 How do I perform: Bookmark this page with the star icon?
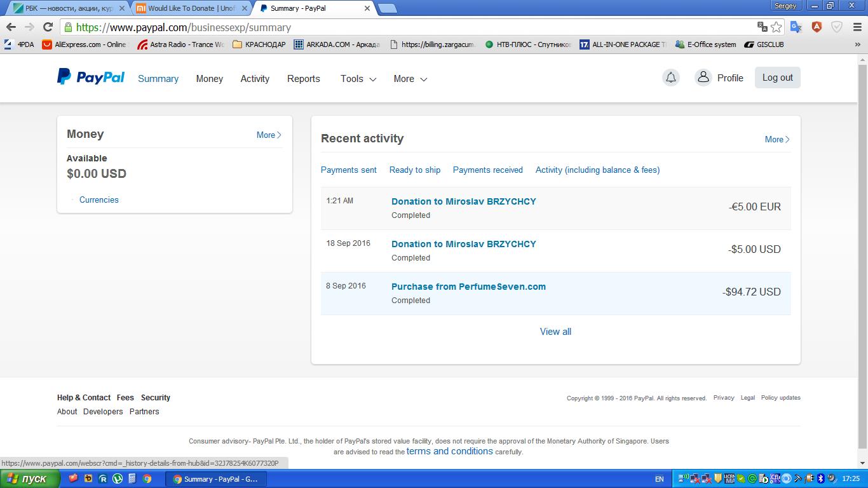pyautogui.click(x=776, y=27)
